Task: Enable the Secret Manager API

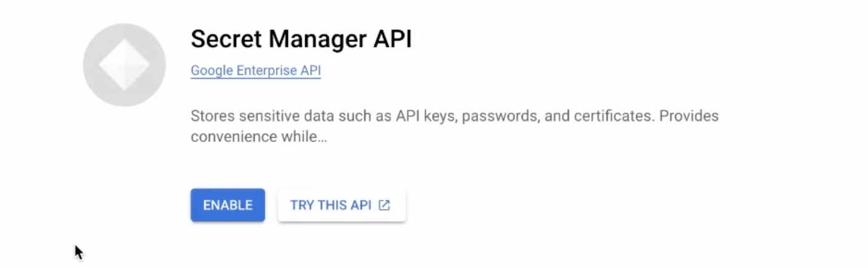Action: tap(227, 205)
